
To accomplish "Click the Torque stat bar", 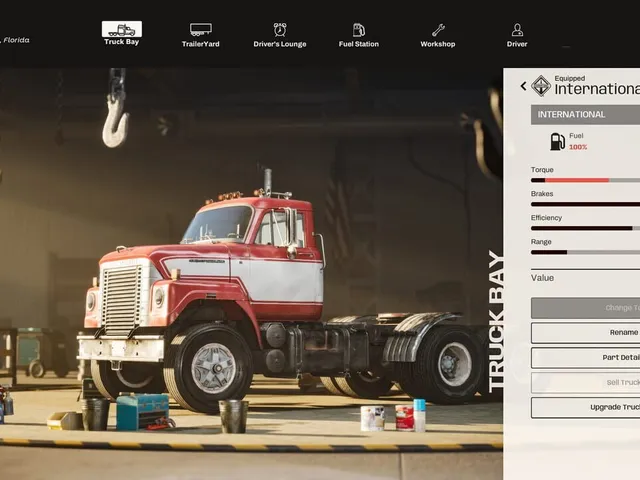I will click(585, 180).
